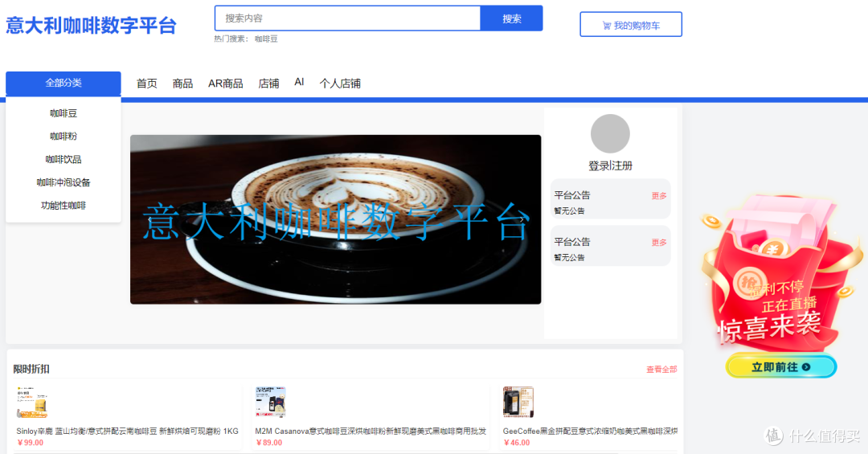Open the 全部分类 category menu
Viewport: 868px width, 454px height.
click(63, 83)
